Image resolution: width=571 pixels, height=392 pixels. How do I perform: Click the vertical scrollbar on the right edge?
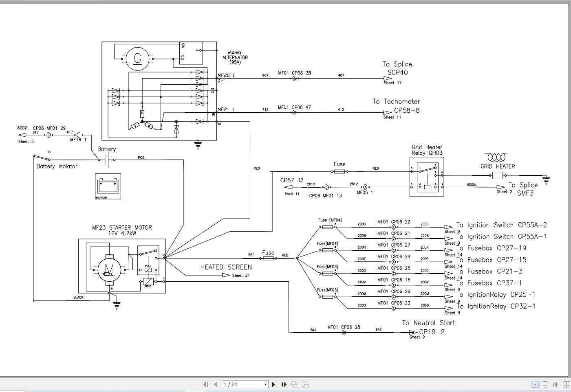pos(569,189)
